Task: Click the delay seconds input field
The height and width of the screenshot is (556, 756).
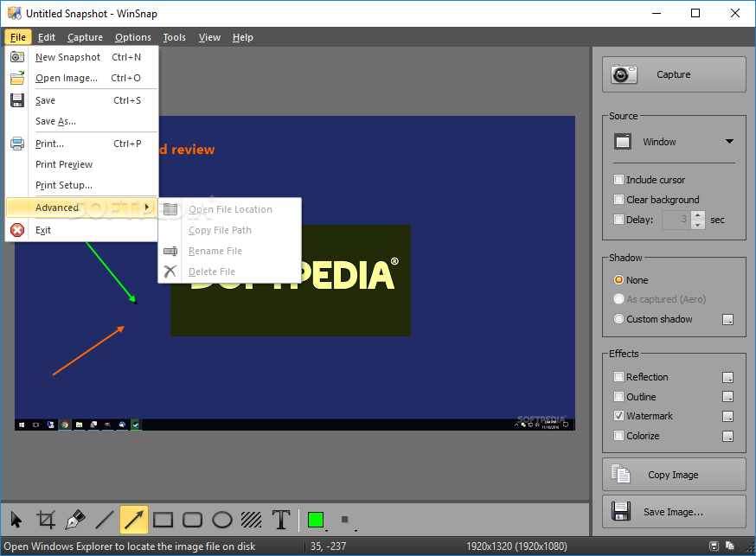Action: click(676, 220)
